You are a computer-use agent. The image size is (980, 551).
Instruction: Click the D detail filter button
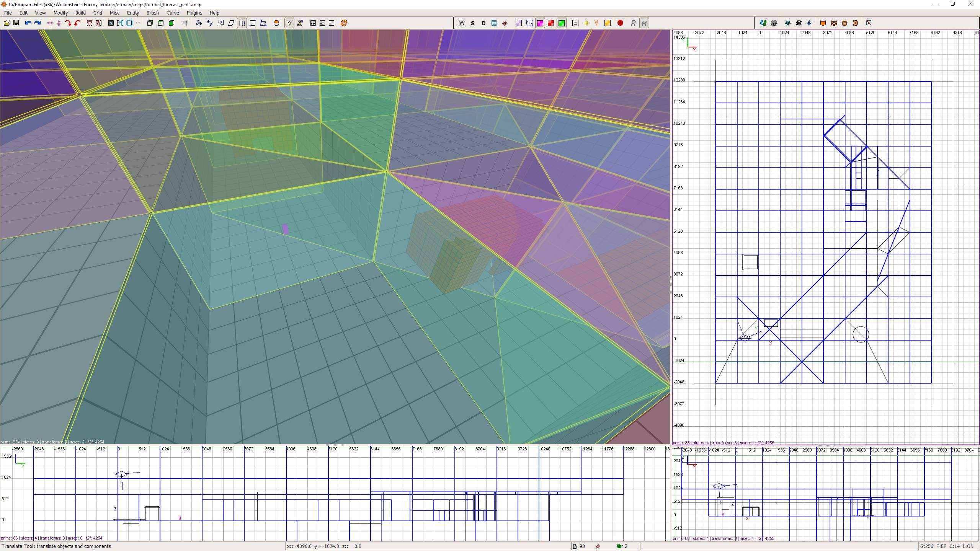tap(483, 23)
